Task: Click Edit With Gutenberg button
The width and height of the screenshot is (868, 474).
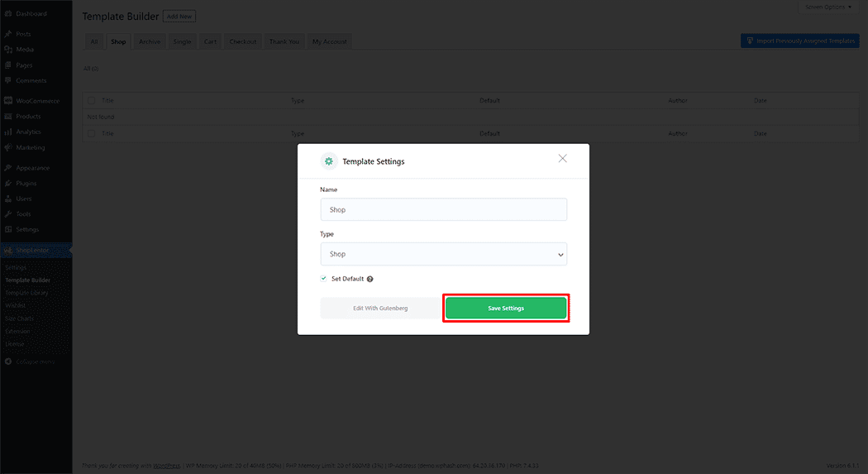Action: 380,309
